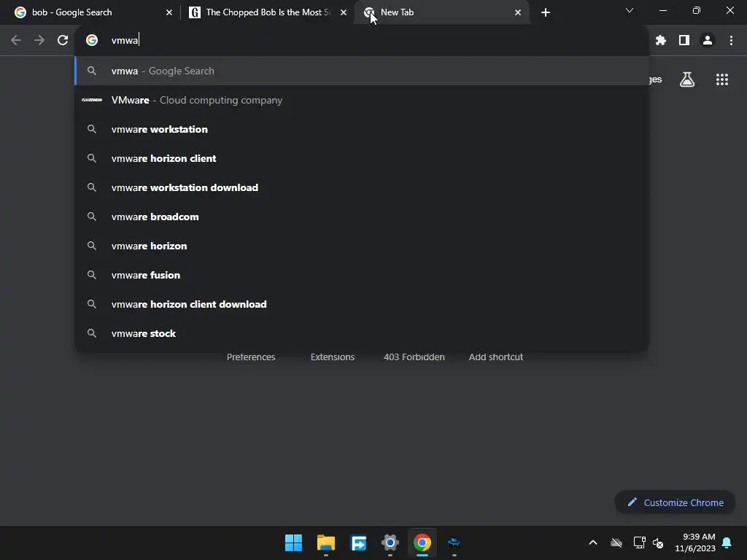Go back using the back arrow
This screenshot has height=560, width=747.
tap(16, 41)
